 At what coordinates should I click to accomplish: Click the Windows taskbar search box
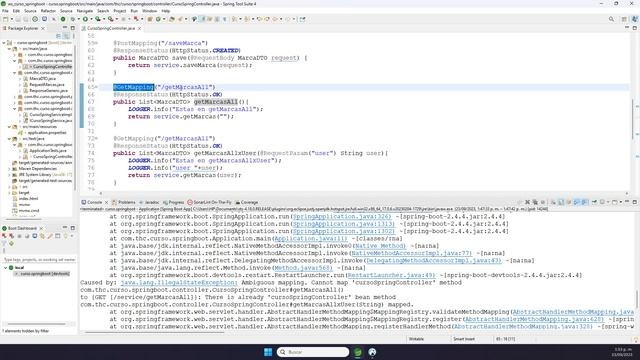tap(313, 352)
